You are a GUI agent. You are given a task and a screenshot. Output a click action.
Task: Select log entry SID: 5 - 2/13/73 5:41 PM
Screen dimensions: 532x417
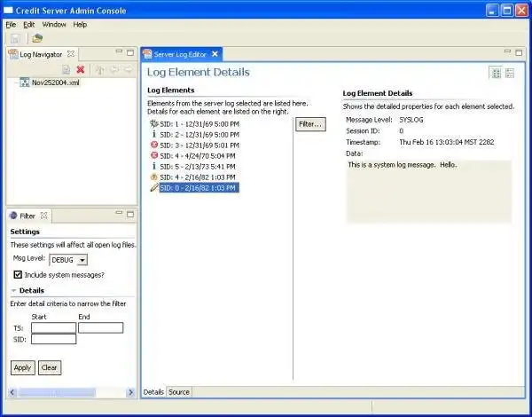(198, 167)
